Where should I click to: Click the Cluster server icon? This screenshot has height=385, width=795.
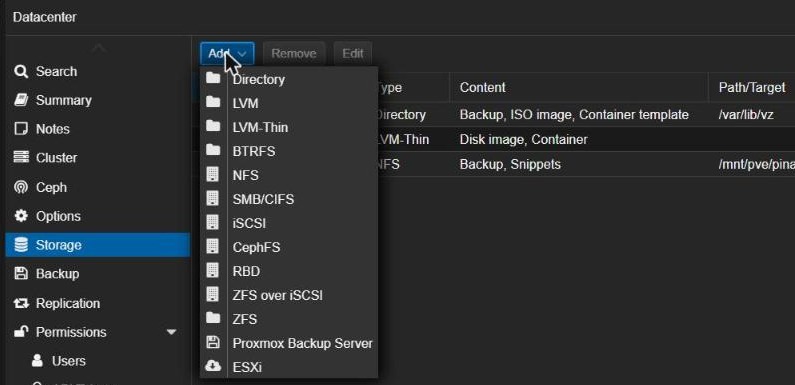[21, 158]
